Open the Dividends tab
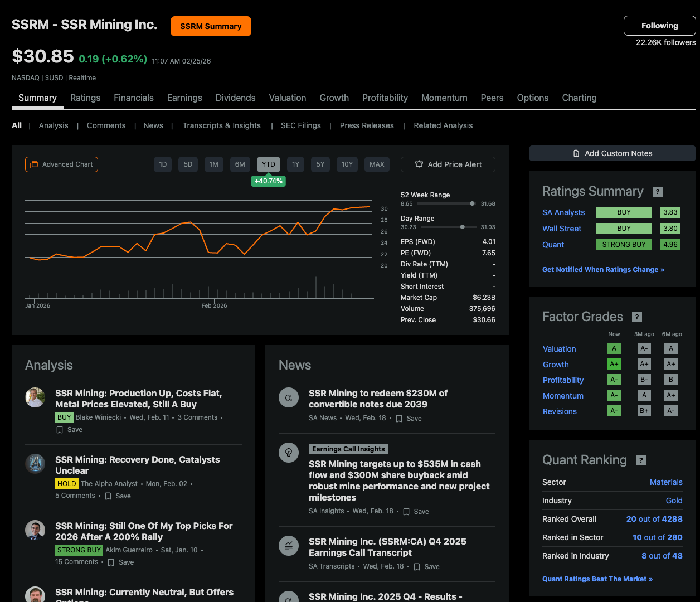This screenshot has width=700, height=602. [x=236, y=98]
